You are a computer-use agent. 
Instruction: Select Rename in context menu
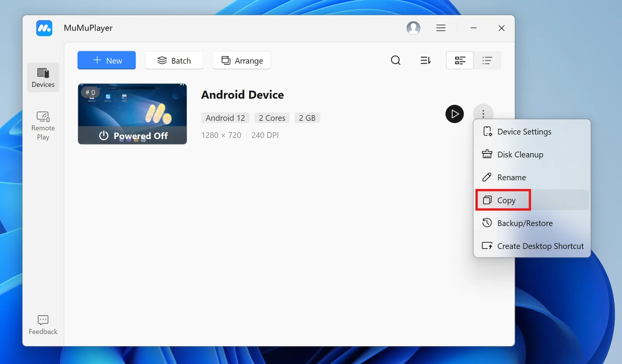tap(532, 178)
